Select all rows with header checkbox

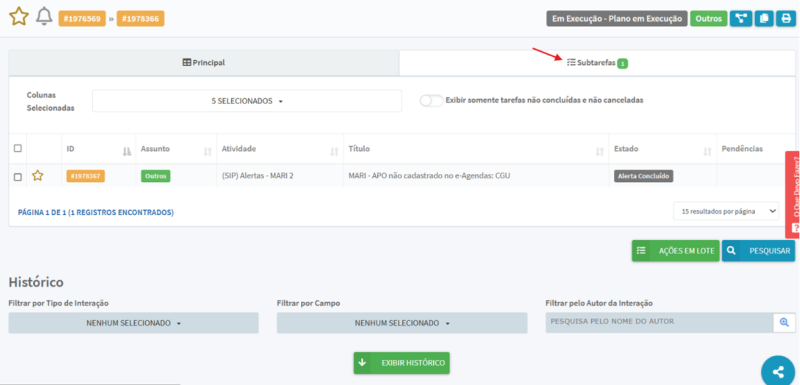18,148
